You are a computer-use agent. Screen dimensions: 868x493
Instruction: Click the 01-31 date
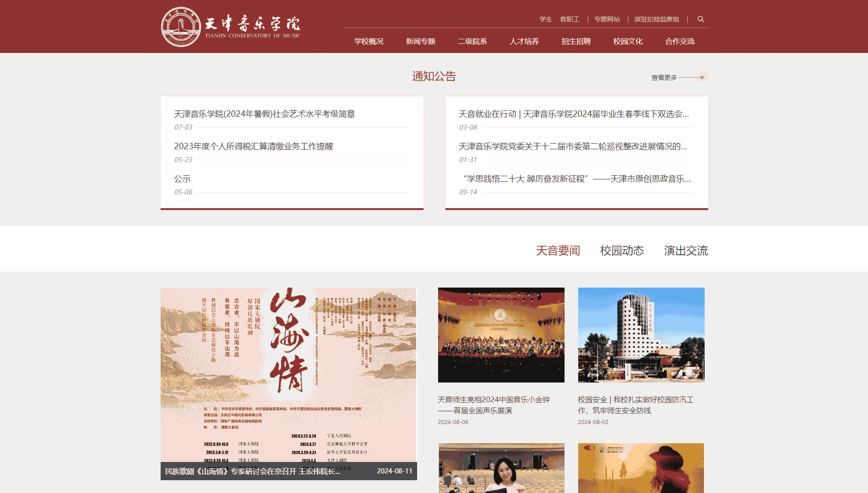468,160
